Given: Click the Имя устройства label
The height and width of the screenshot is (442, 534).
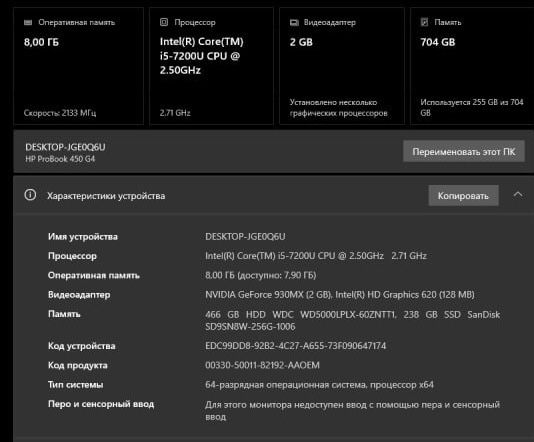Looking at the screenshot, I should pyautogui.click(x=83, y=237).
